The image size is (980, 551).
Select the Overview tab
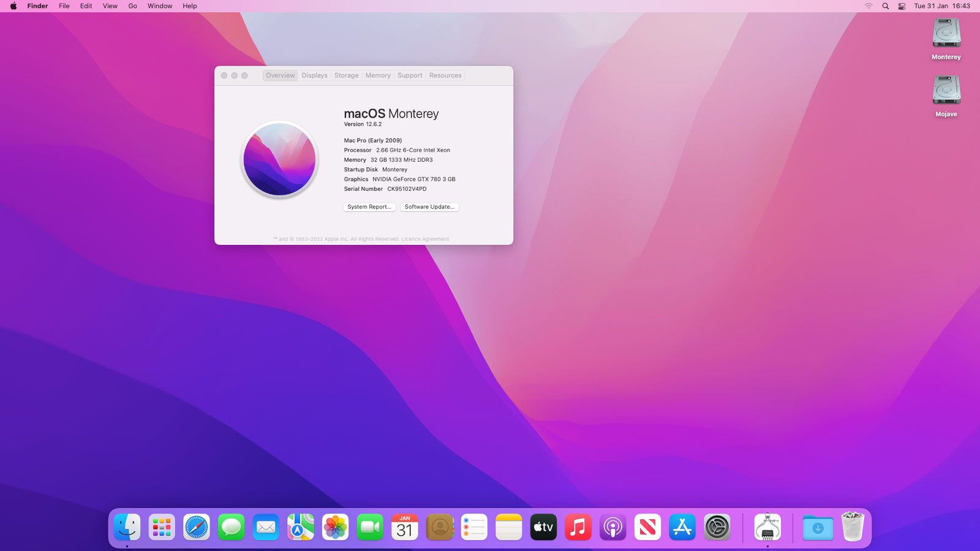tap(281, 75)
